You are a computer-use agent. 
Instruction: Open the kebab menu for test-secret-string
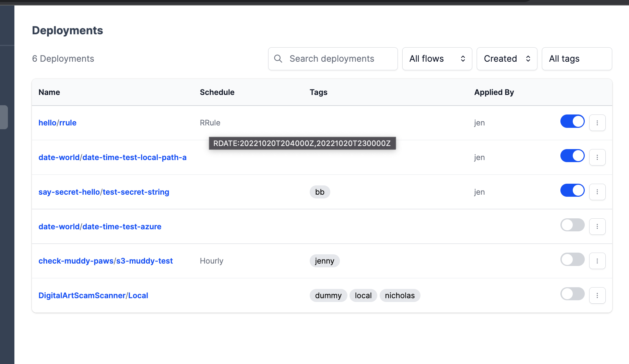pyautogui.click(x=597, y=192)
